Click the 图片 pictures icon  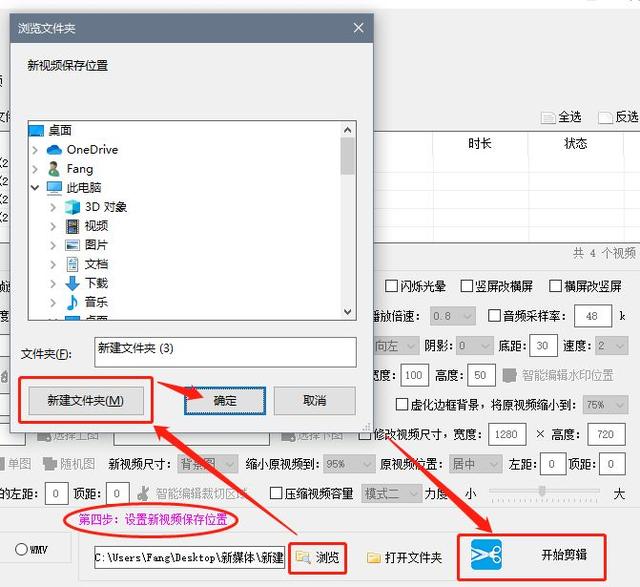(x=73, y=245)
